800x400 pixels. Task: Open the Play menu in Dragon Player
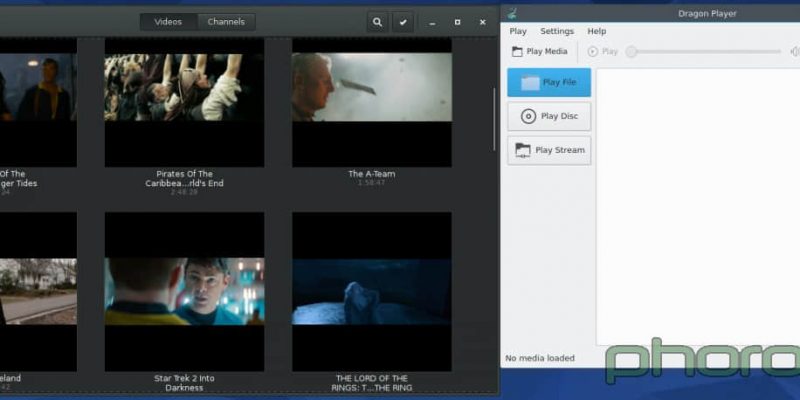[518, 31]
